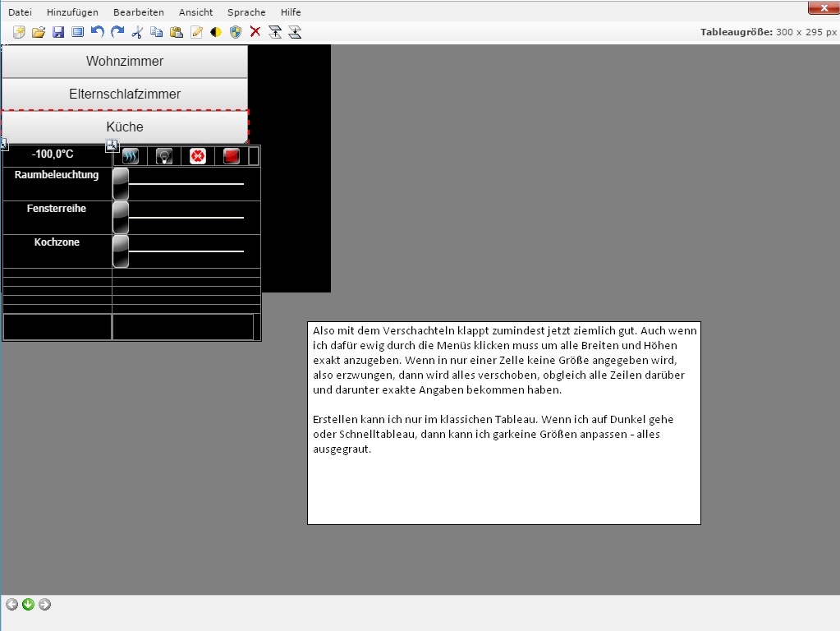This screenshot has width=840, height=631.
Task: Toggle the light bulb icon
Action: 163,156
